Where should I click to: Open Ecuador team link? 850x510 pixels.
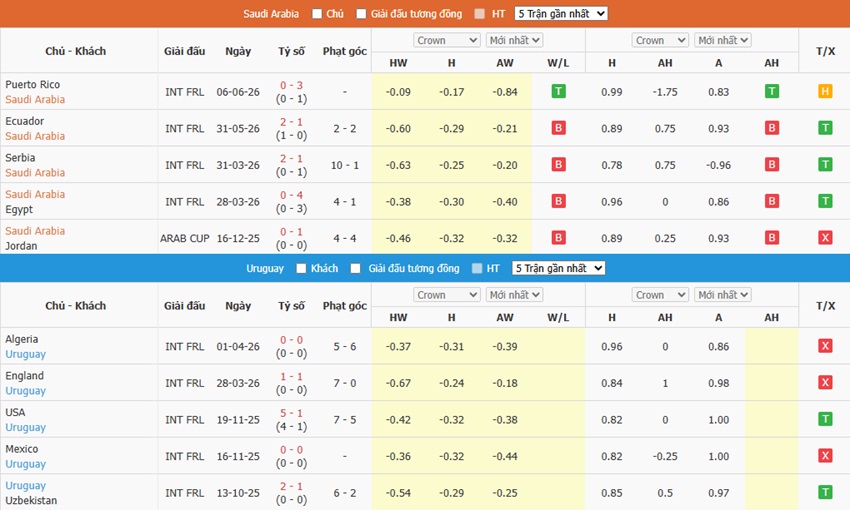[24, 121]
